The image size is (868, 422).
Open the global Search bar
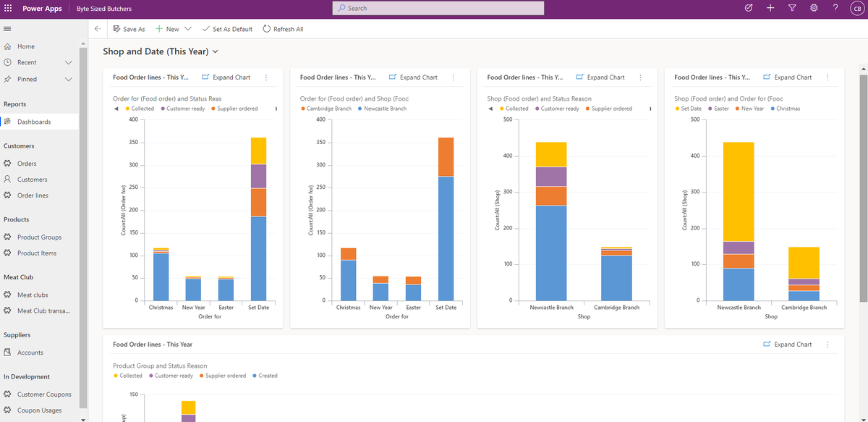point(438,8)
